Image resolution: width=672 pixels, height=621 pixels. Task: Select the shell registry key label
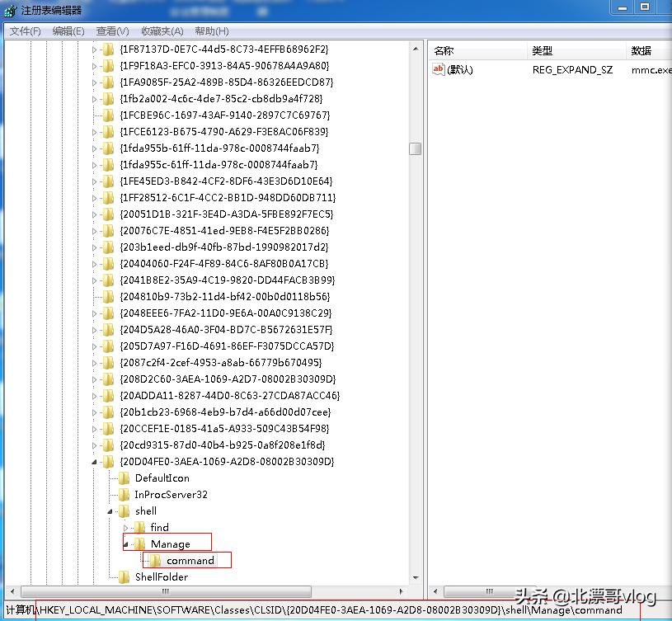pos(146,511)
